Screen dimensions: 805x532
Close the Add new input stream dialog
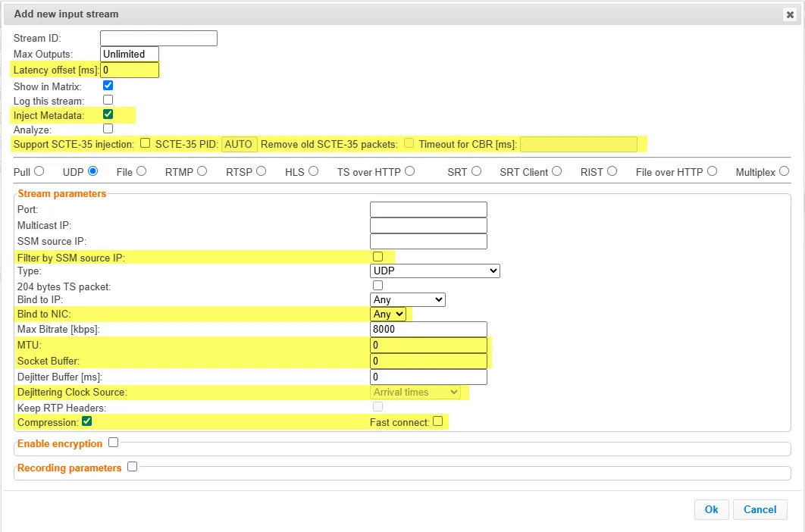[x=790, y=15]
